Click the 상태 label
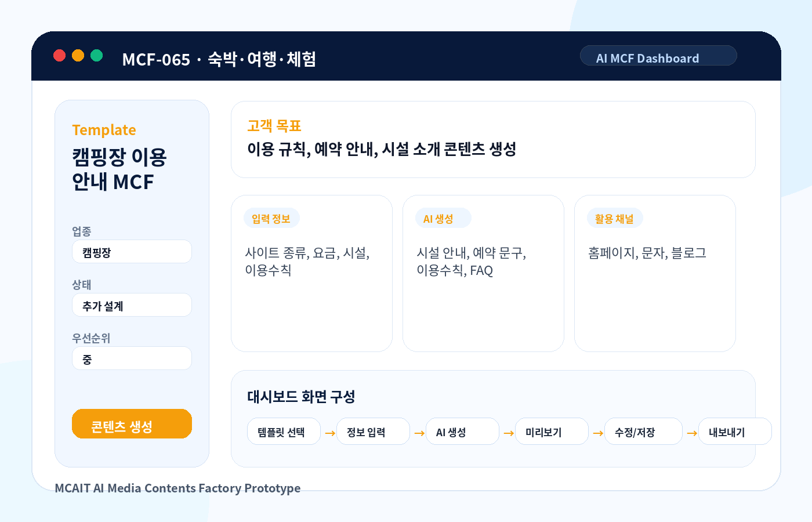The width and height of the screenshot is (812, 522). (82, 284)
